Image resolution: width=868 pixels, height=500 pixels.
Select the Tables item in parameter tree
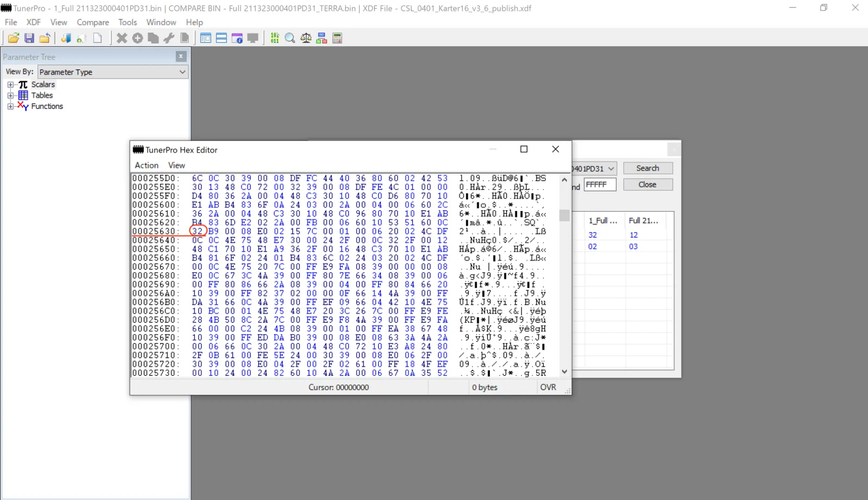click(x=42, y=95)
